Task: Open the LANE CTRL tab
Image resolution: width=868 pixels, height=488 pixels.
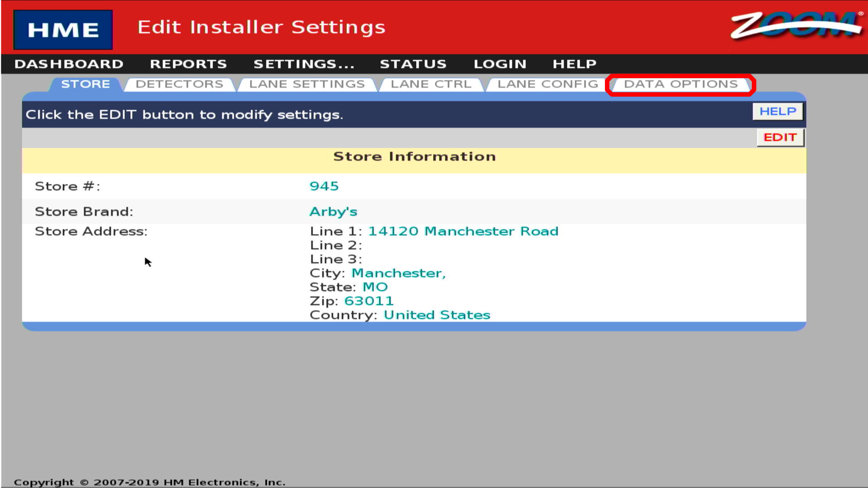Action: click(431, 84)
